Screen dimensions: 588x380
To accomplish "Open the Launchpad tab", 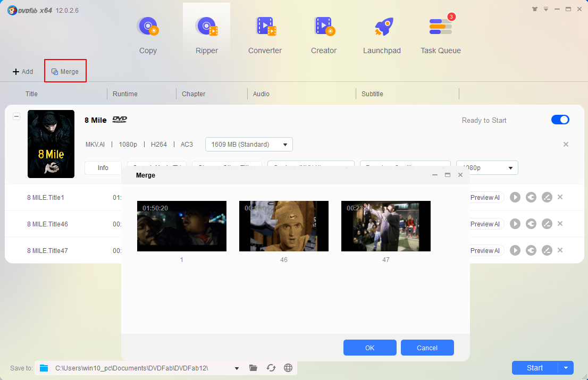I will pos(382,36).
